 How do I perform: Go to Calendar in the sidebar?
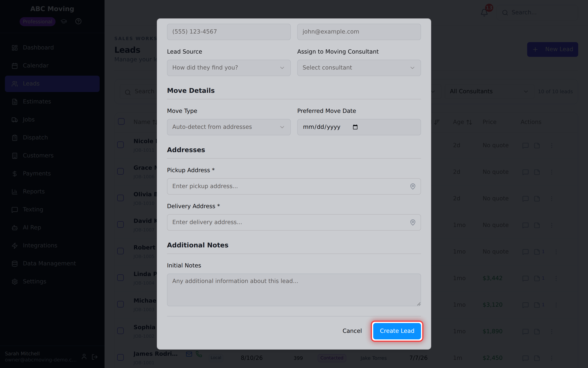pyautogui.click(x=52, y=66)
